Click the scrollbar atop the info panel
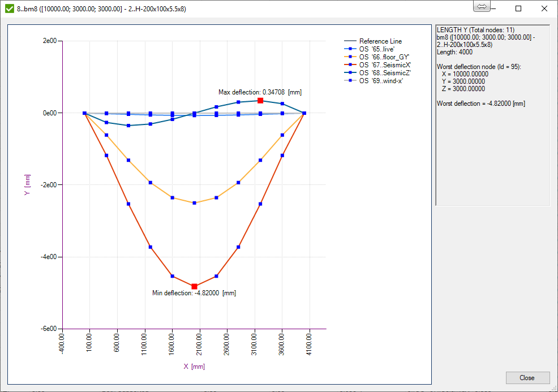 492,24
